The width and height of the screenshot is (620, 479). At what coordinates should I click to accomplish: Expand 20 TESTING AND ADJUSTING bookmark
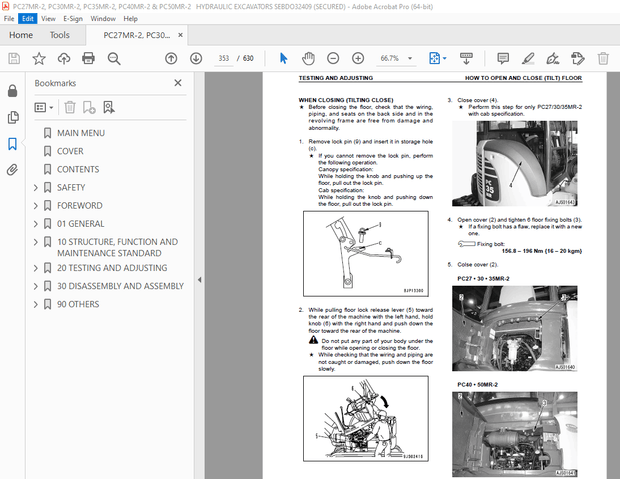(36, 268)
